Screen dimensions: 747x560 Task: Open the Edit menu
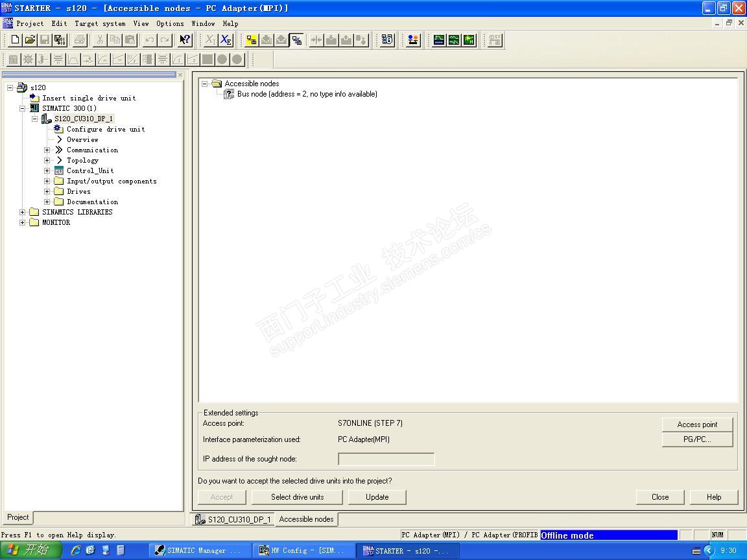pos(59,23)
